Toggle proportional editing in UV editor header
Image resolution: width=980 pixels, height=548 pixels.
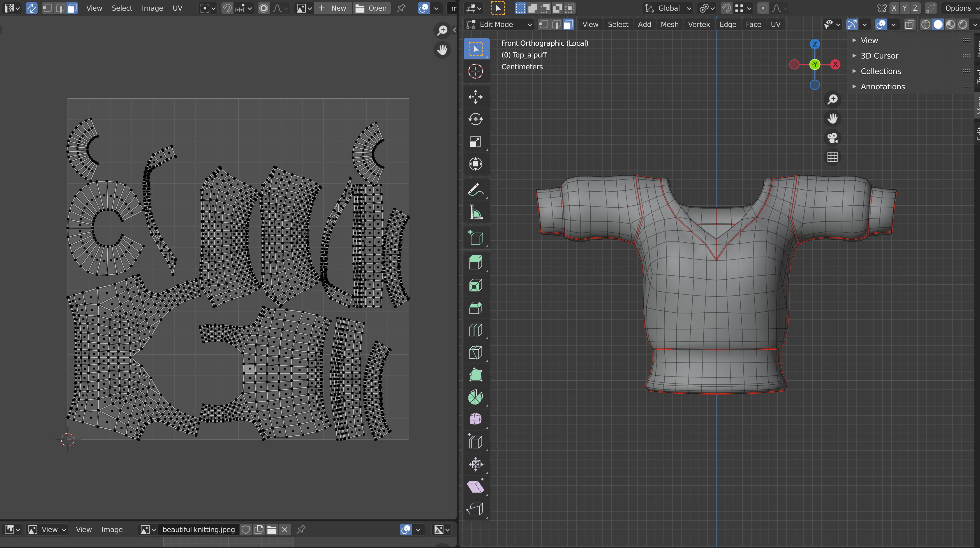click(263, 8)
